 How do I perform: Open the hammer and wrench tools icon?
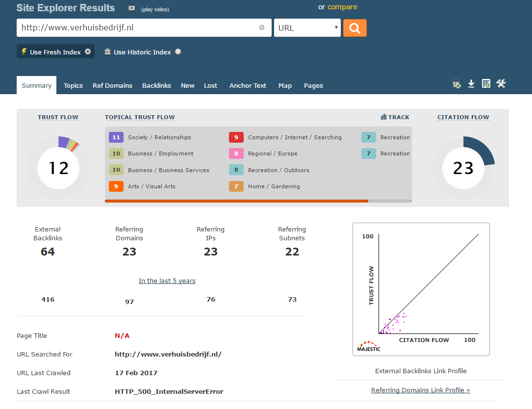[501, 84]
